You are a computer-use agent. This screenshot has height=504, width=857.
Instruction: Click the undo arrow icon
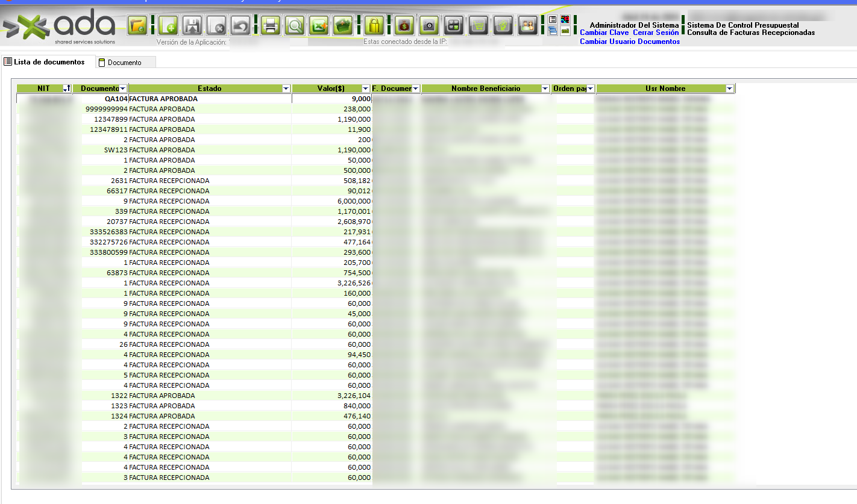click(241, 25)
